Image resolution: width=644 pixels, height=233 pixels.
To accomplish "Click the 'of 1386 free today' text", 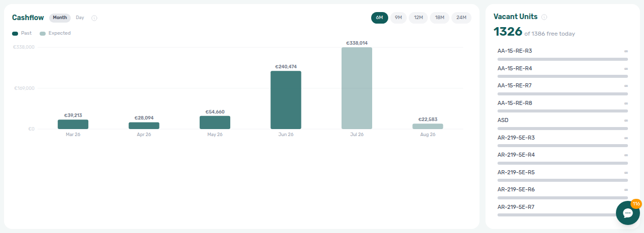I will [x=550, y=34].
